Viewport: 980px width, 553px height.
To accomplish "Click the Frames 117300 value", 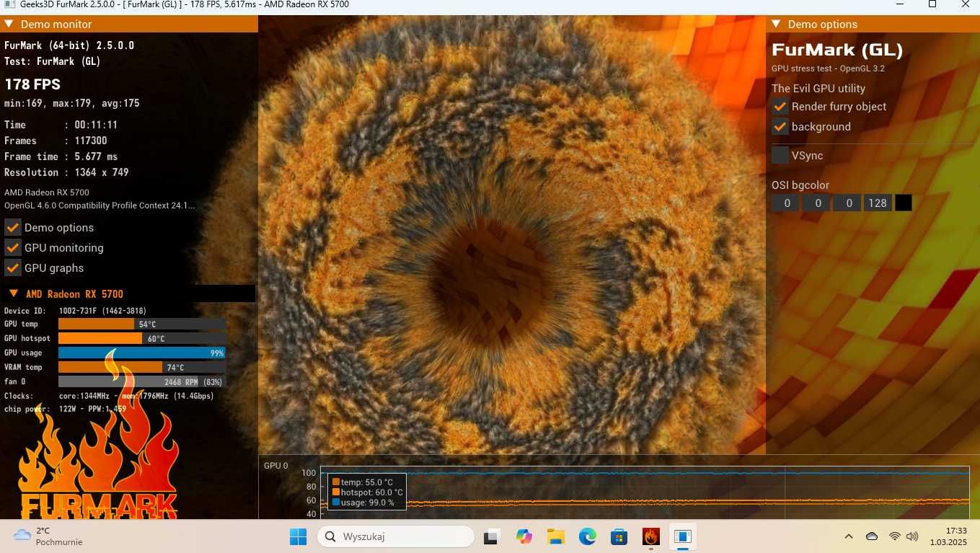I will (x=91, y=141).
